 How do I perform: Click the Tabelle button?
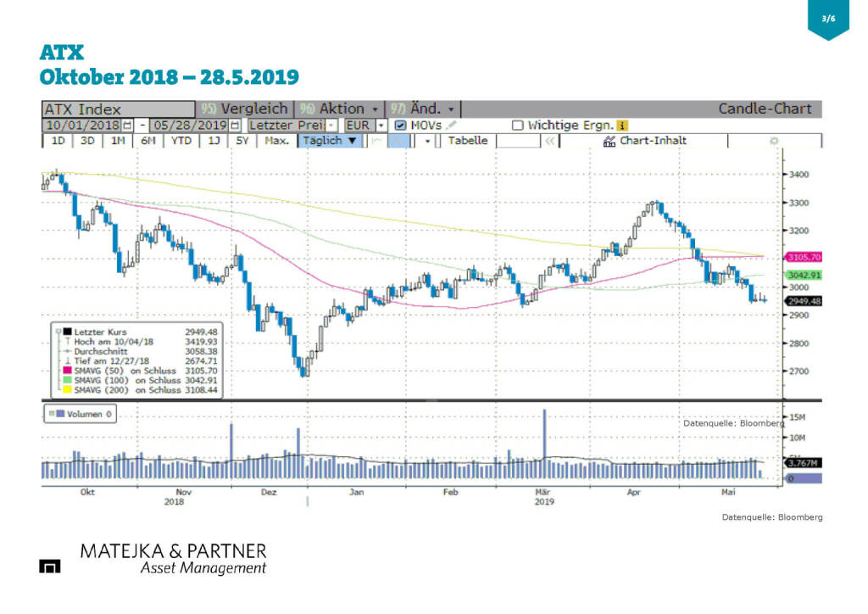467,141
